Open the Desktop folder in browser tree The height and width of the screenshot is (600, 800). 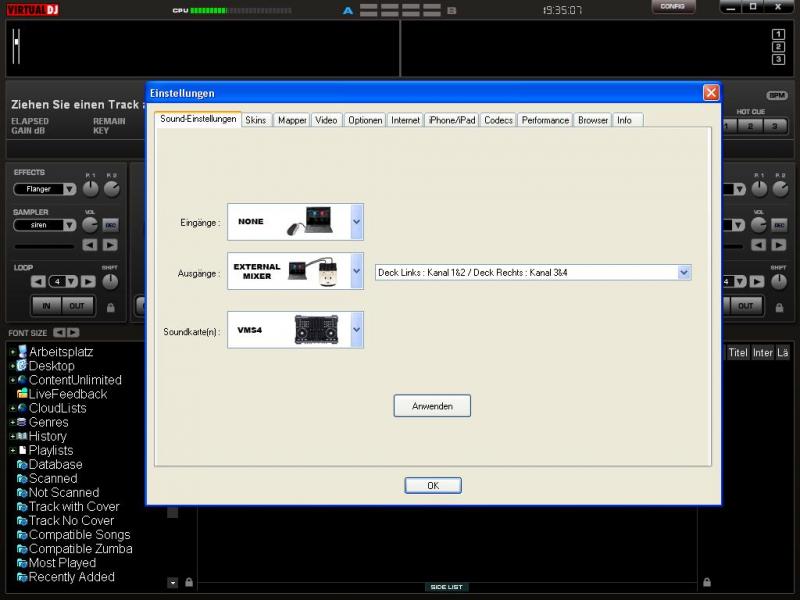[51, 366]
